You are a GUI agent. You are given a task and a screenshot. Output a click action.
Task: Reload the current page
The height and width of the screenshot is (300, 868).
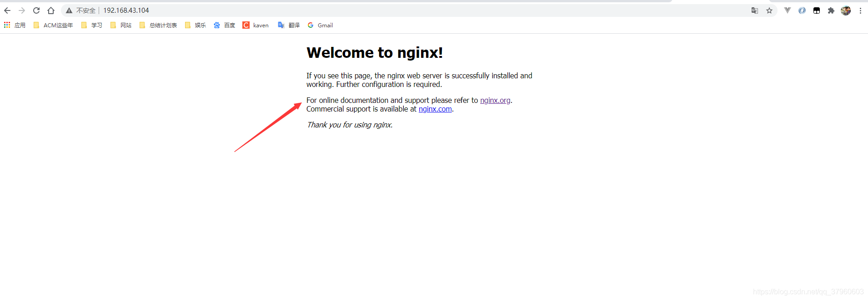click(36, 10)
